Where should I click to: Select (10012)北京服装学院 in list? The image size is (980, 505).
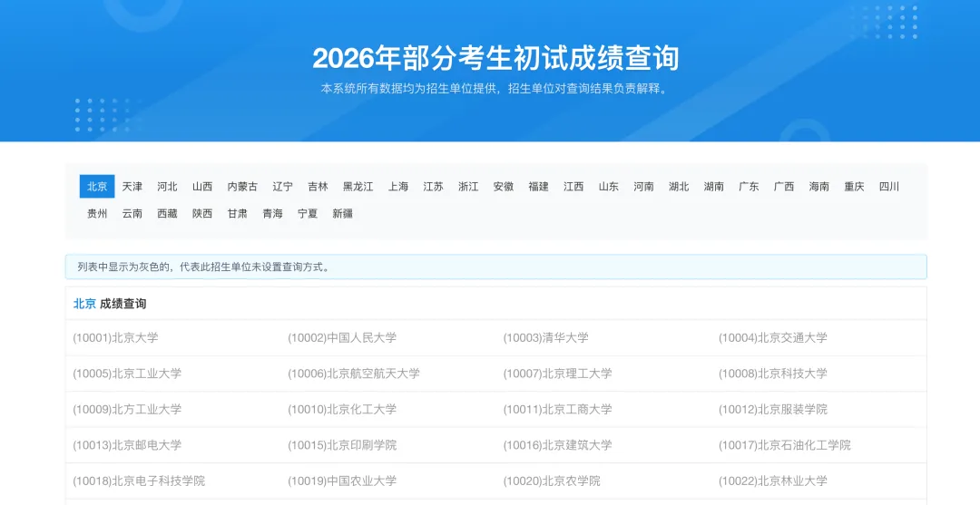tap(772, 410)
